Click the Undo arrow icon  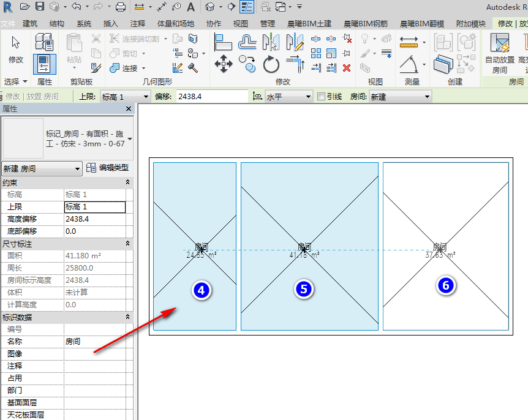(77, 7)
